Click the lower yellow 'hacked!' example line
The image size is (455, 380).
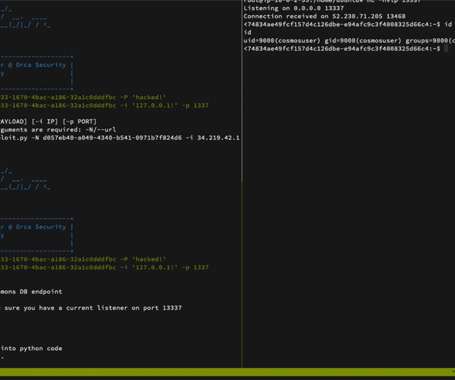(x=83, y=259)
